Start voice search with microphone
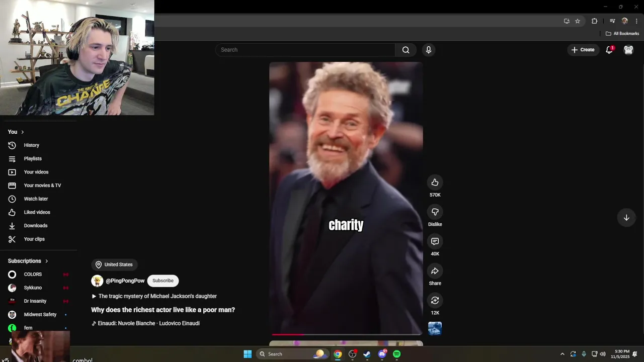 point(429,50)
